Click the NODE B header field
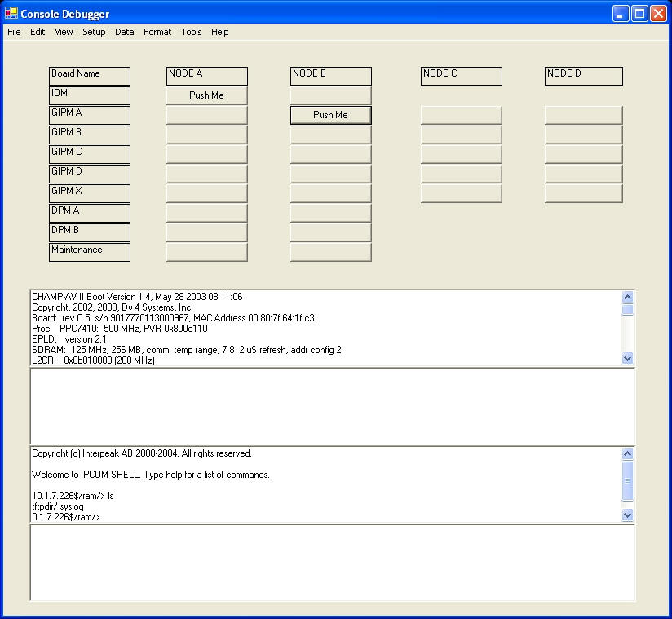Viewport: 672px width, 619px height. click(331, 76)
